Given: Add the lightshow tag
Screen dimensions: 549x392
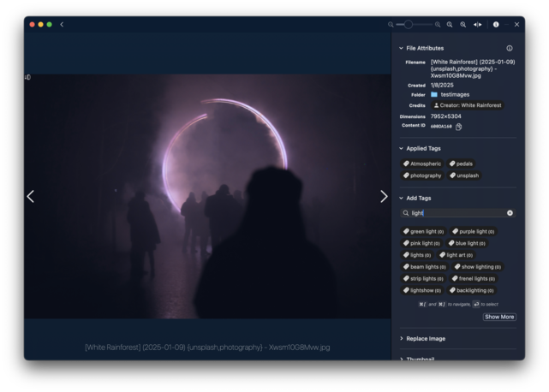Looking at the screenshot, I should [x=422, y=290].
